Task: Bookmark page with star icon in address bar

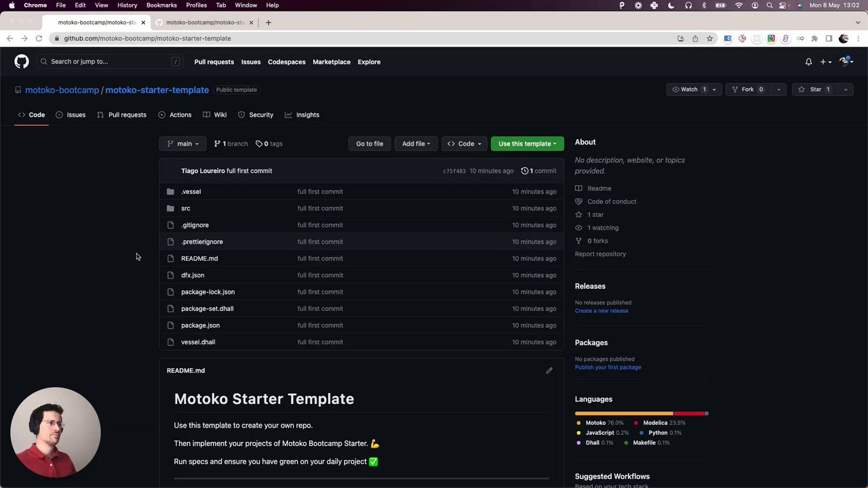Action: 709,39
